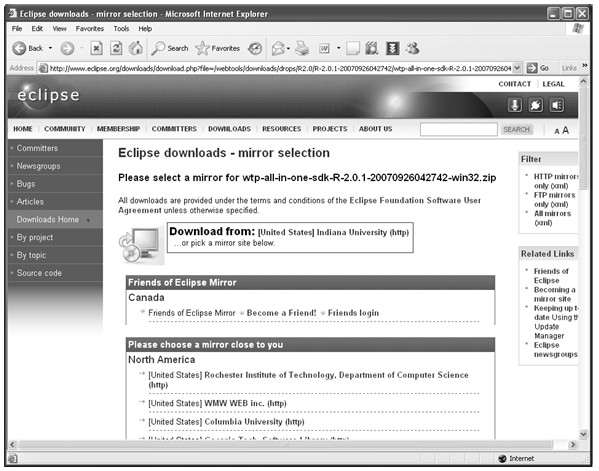Click the Stop page loading icon
Viewport: 599px width, 471px height.
(96, 49)
